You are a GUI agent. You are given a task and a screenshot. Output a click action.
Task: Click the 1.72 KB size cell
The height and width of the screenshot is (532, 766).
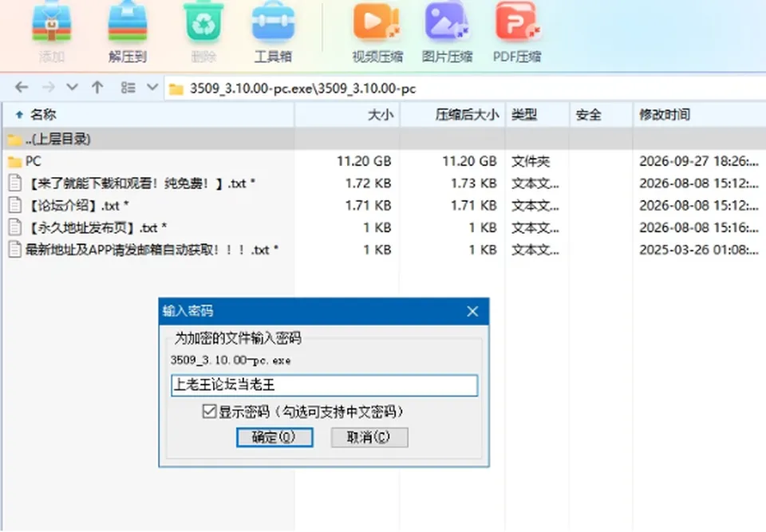pos(369,183)
